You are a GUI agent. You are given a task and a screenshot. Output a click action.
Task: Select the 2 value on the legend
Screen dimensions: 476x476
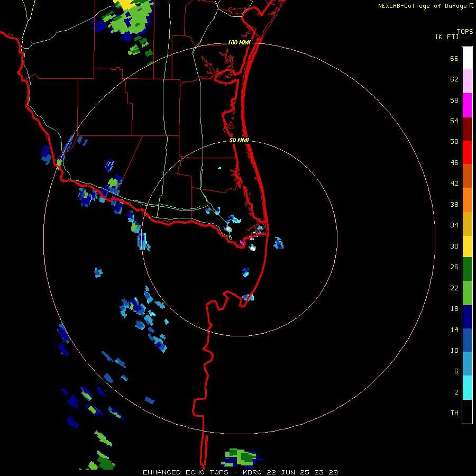[x=456, y=392]
